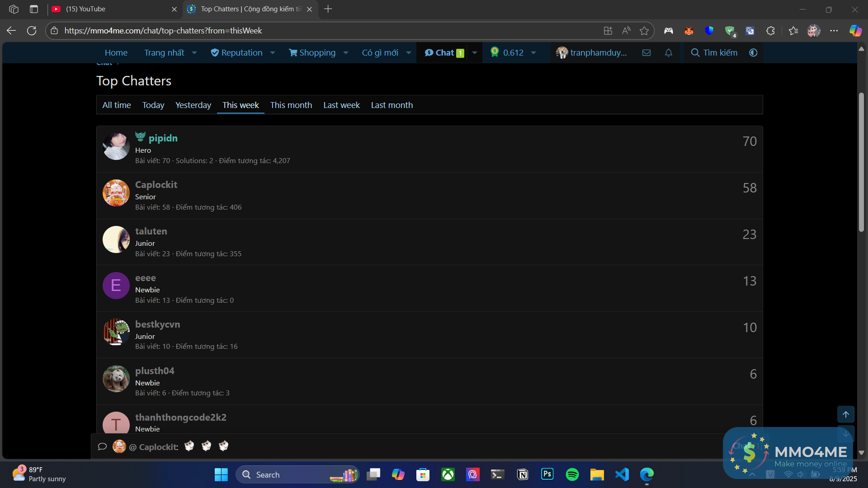Click the alerts bell icon
Image resolution: width=868 pixels, height=488 pixels.
[669, 53]
